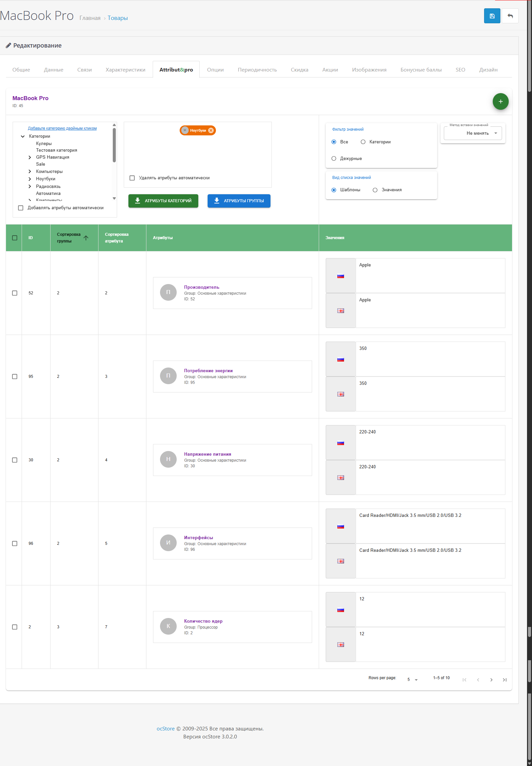Remove the Ноутбуки category chip

[211, 130]
